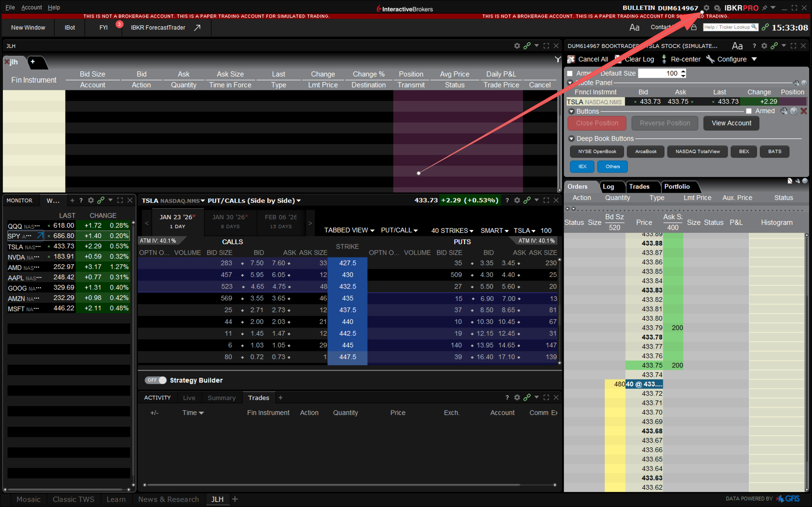
Task: Click the Help / Ticker Lookup field
Action: 730,27
